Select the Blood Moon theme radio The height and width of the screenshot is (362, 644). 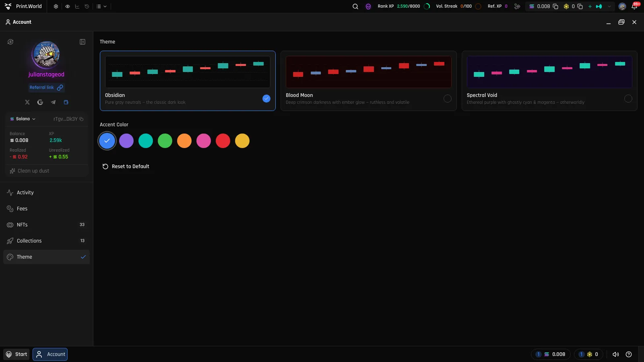(447, 99)
